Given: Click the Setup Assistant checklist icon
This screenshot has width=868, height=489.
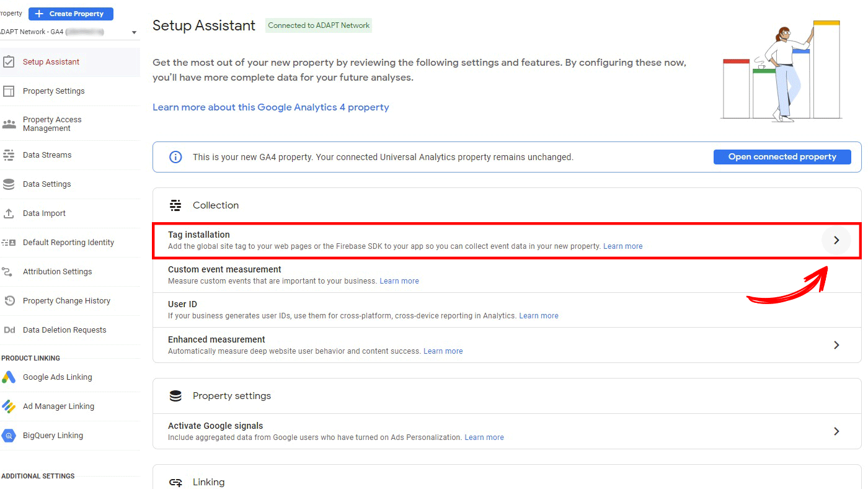Looking at the screenshot, I should coord(9,62).
